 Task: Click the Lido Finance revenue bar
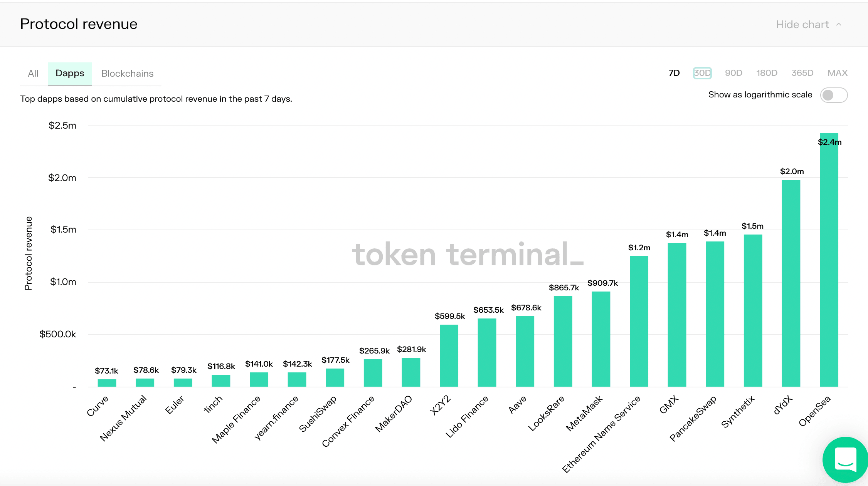(487, 352)
